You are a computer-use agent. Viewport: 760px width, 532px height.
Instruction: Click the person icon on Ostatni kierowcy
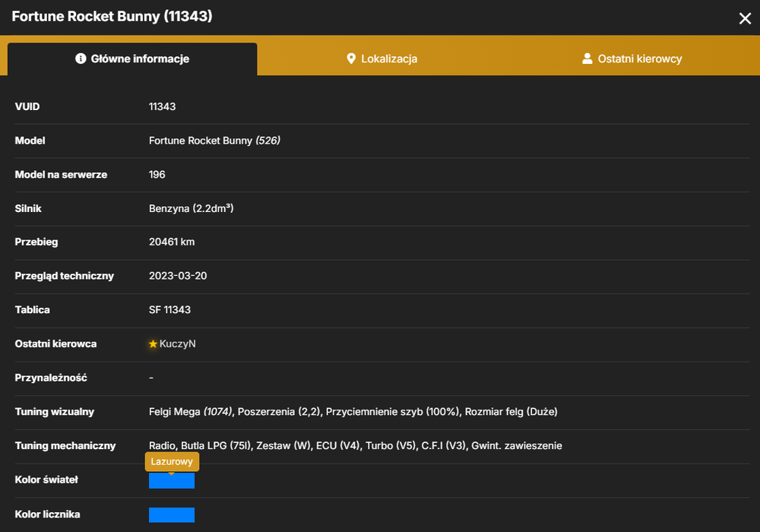tap(587, 59)
